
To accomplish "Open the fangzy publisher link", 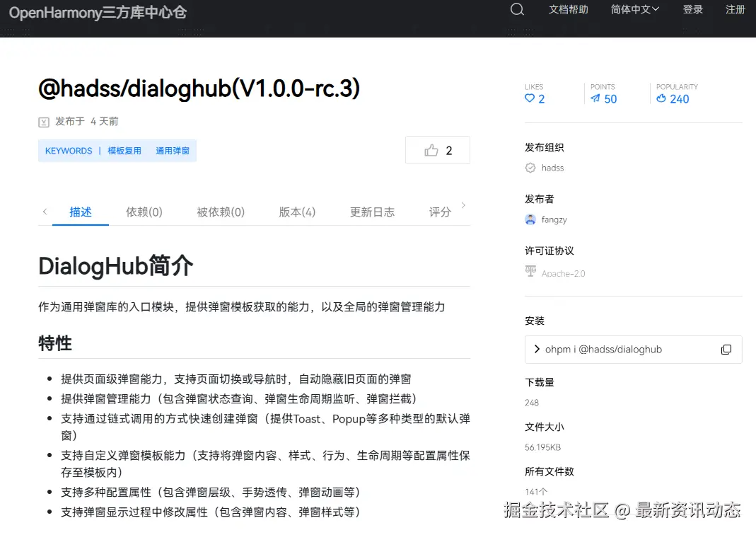I will point(554,219).
